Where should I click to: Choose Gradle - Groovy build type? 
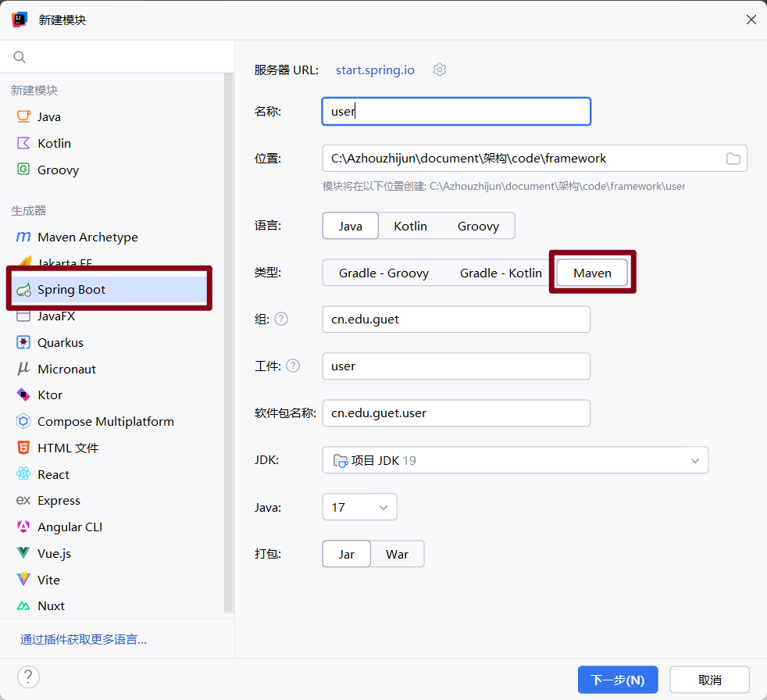384,273
